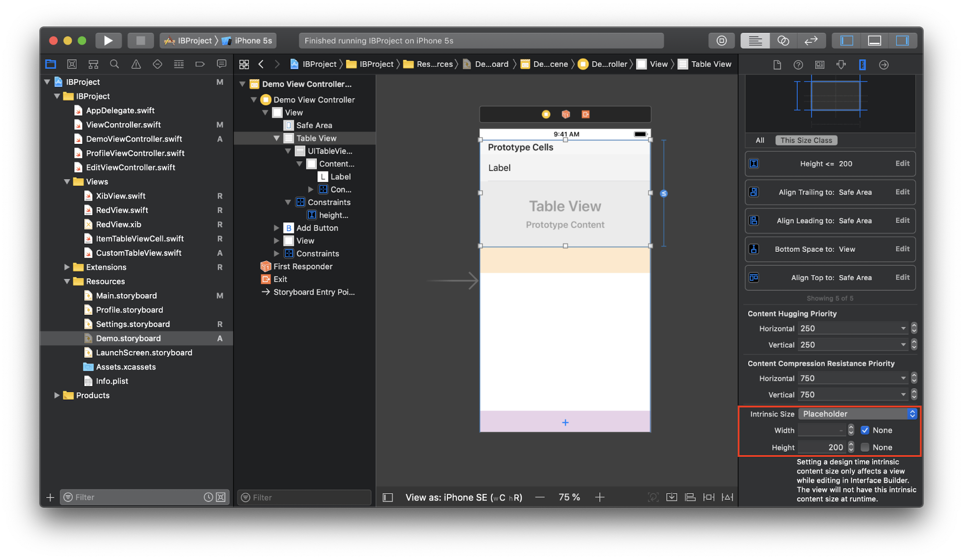The image size is (963, 560).
Task: Toggle the Debug area visibility
Action: click(x=875, y=40)
